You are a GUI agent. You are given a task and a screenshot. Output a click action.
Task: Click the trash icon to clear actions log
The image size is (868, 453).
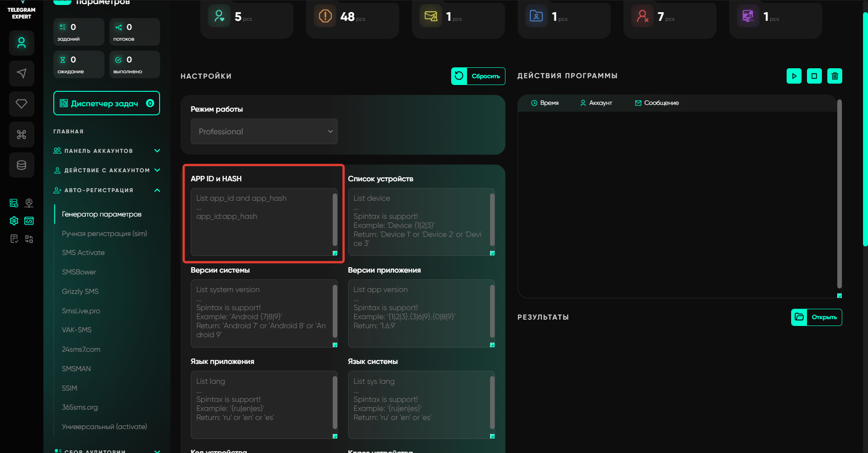[835, 76]
